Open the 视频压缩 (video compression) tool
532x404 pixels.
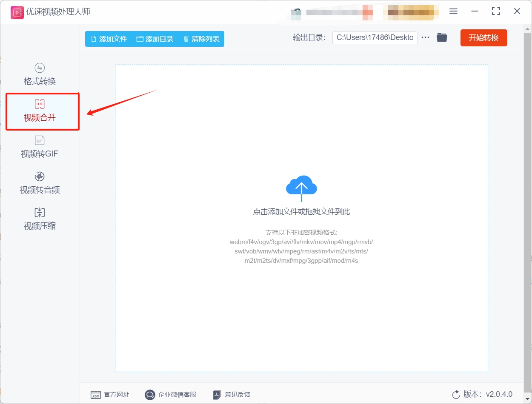[x=39, y=219]
